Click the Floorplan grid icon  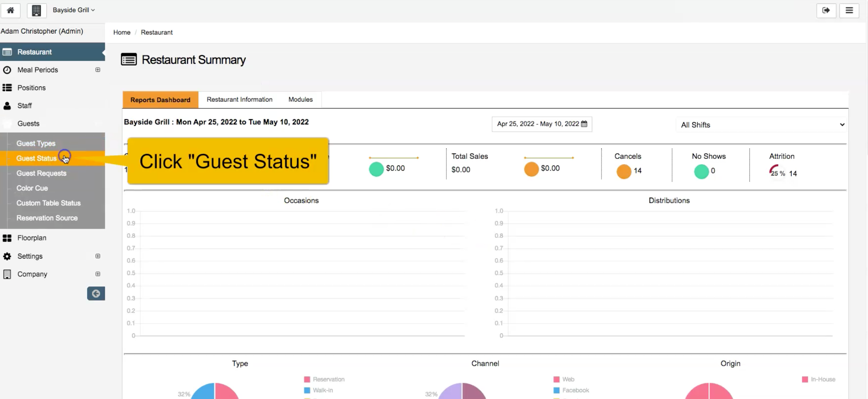coord(7,238)
